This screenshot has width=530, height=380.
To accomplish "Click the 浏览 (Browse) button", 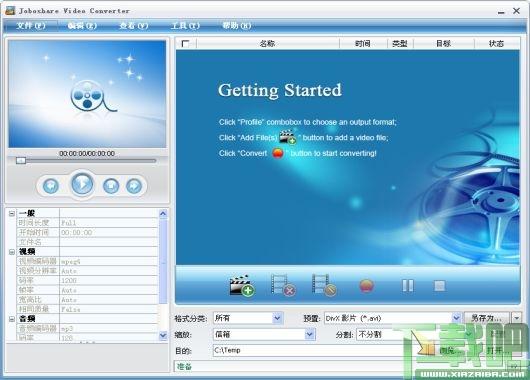I will tap(450, 351).
